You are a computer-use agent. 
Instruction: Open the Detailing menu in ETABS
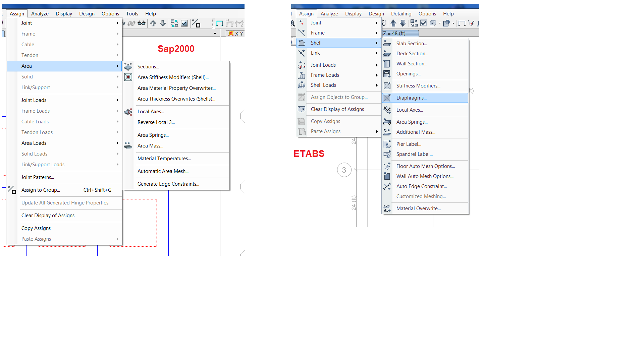[x=401, y=14]
